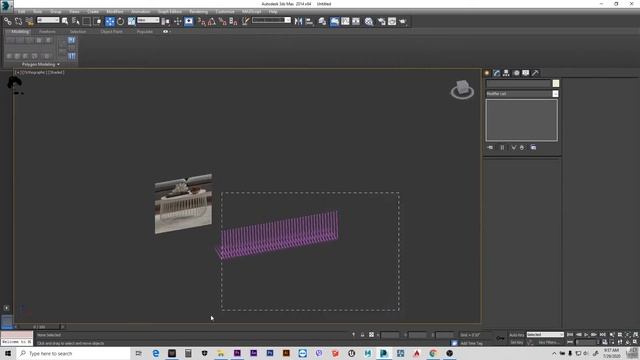640x360 pixels.
Task: Click the Align tool icon
Action: pos(309,21)
